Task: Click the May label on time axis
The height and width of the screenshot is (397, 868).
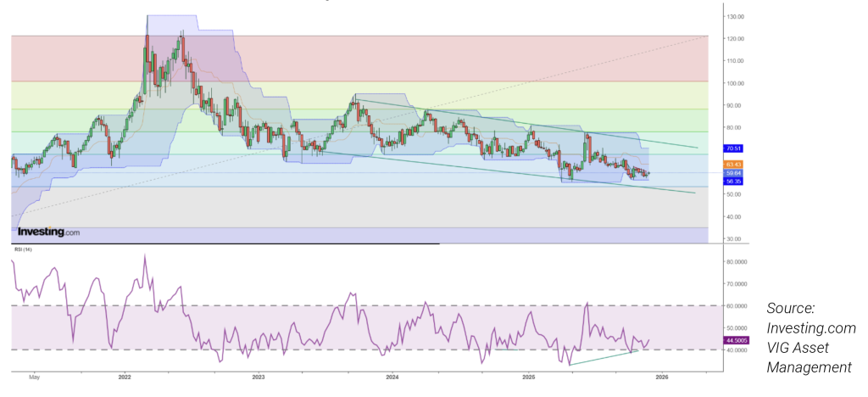Action: [x=34, y=375]
